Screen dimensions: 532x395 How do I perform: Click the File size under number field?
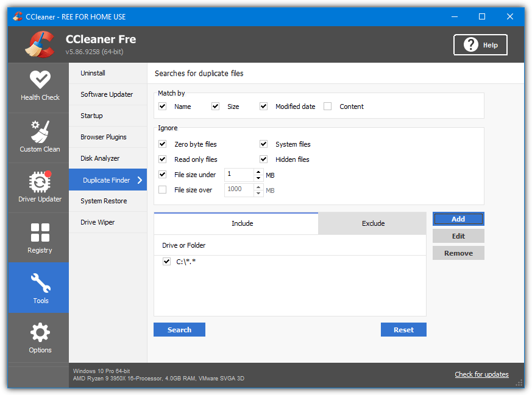(x=239, y=175)
